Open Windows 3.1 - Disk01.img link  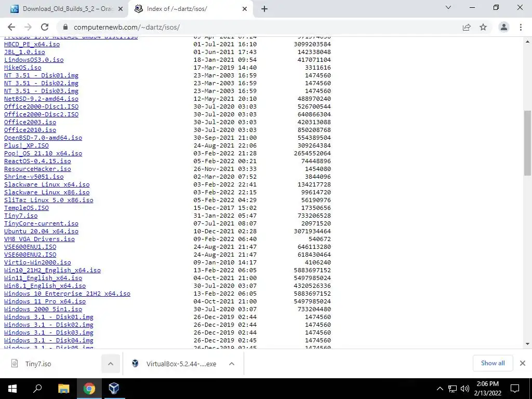[x=49, y=317]
